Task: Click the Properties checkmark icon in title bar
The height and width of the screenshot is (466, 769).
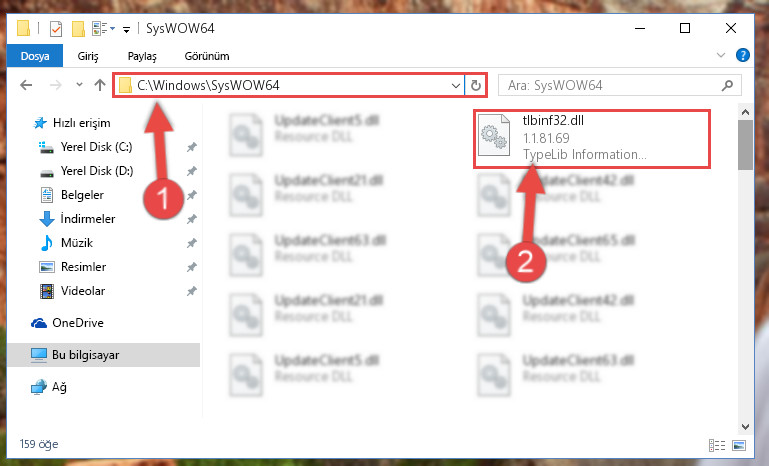Action: (x=56, y=29)
